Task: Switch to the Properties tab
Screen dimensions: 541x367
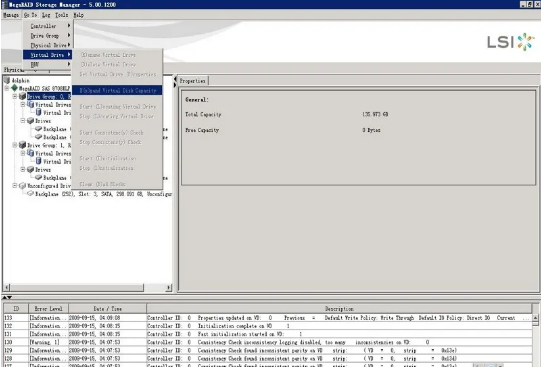Action: click(x=193, y=81)
